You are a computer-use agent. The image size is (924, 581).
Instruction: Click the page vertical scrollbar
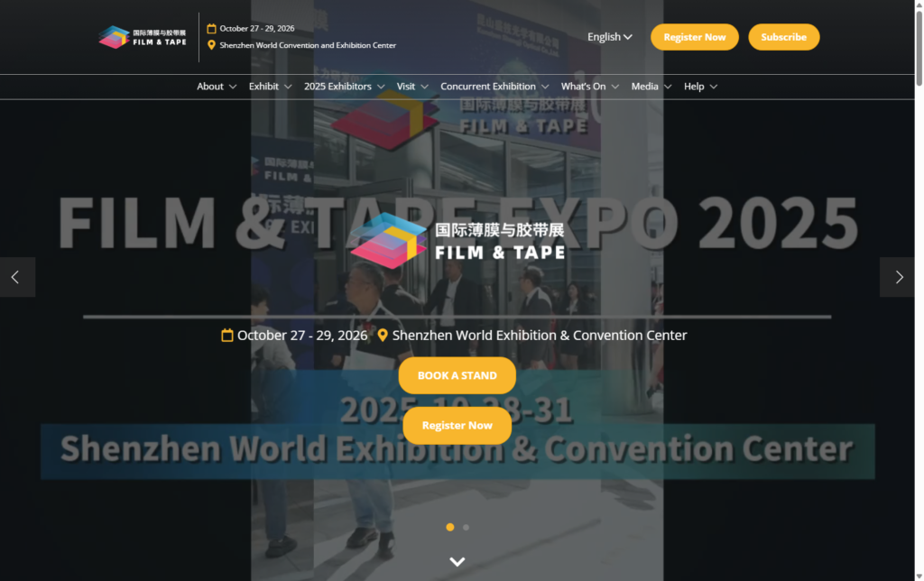coord(919,271)
